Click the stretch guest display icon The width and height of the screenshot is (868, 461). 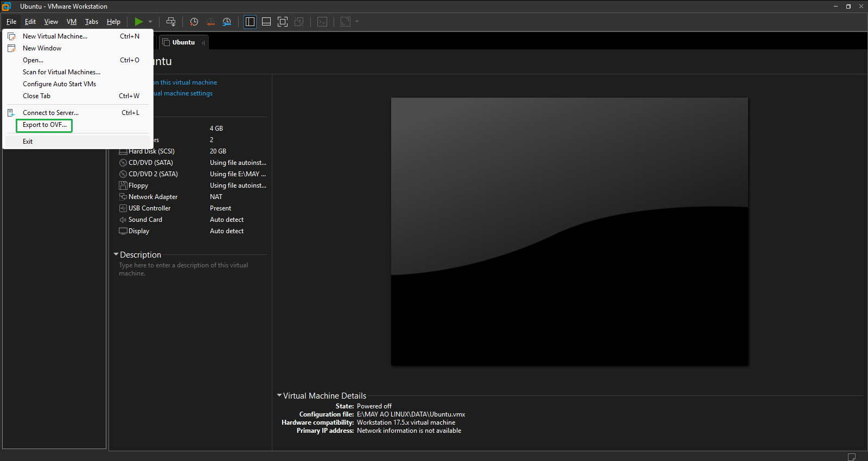tap(346, 22)
